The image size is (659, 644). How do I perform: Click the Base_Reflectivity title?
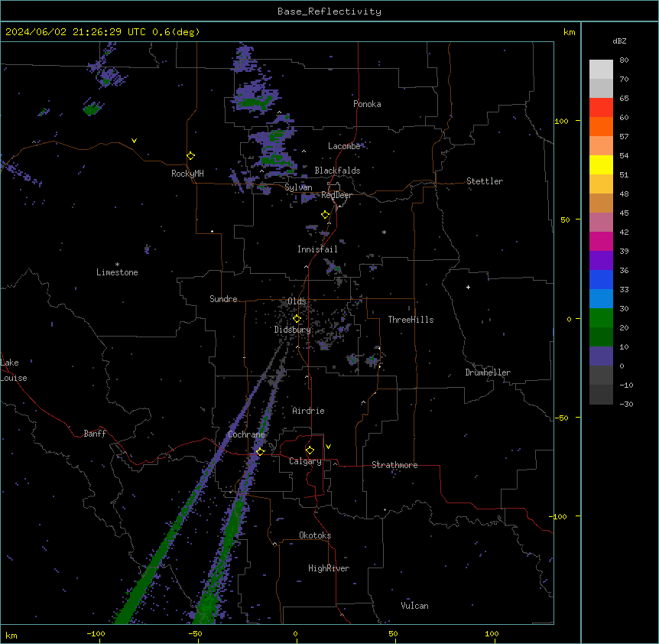point(329,11)
